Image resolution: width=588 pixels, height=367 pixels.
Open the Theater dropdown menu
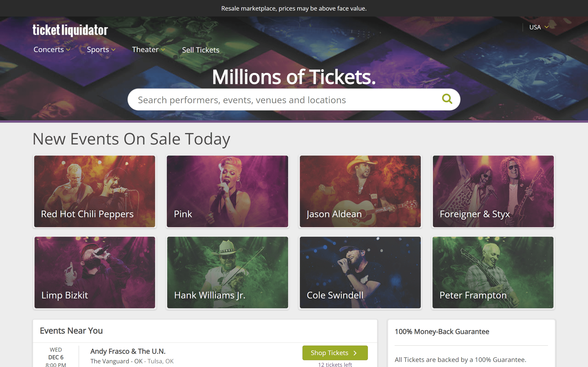tap(148, 50)
